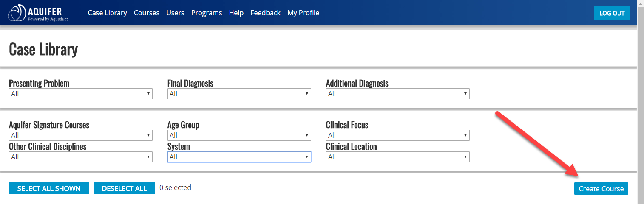Open the Users page
644x204 pixels.
pos(175,13)
